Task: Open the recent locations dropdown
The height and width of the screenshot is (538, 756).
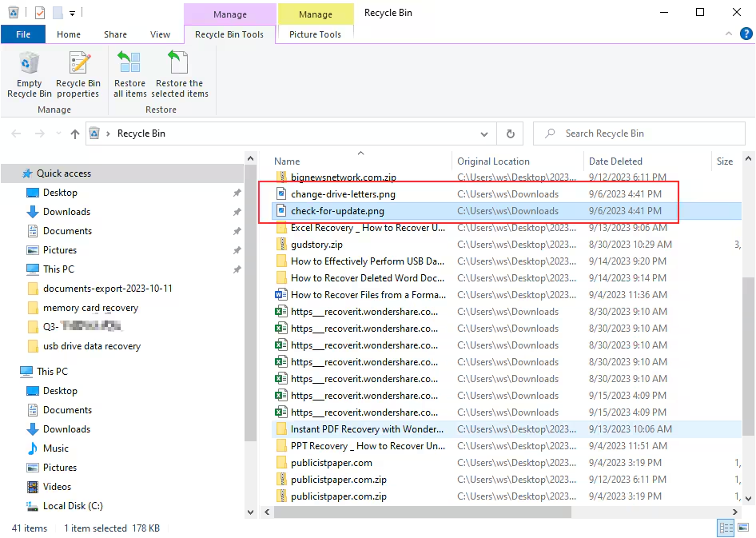Action: 58,134
